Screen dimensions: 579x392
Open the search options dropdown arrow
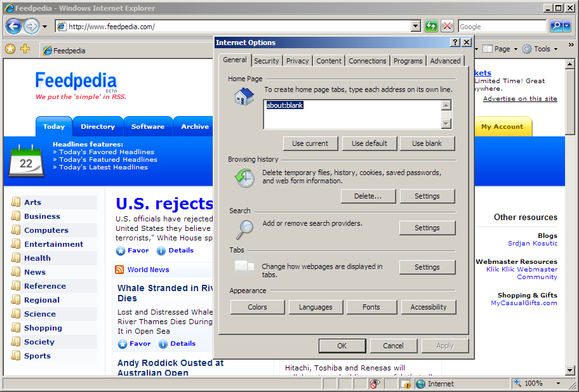click(x=567, y=26)
